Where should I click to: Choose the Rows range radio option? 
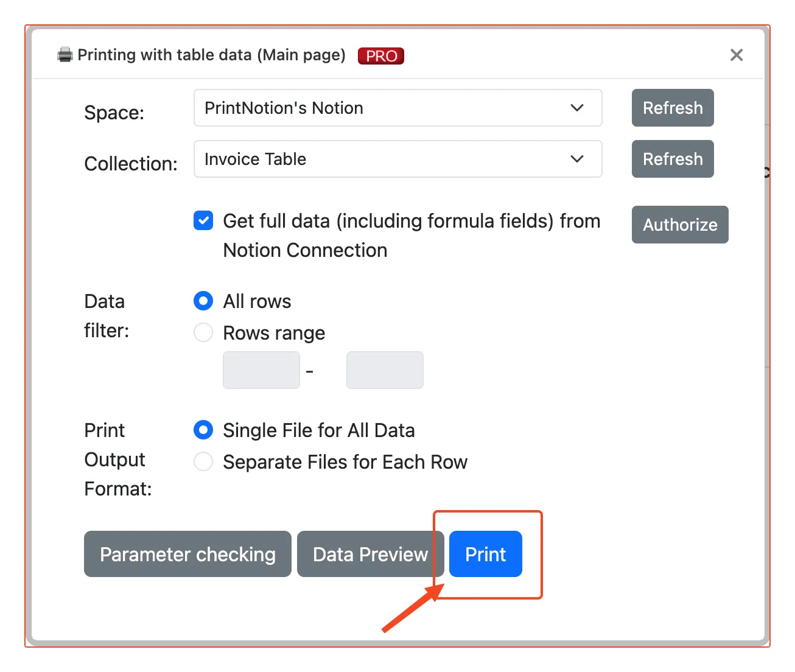click(x=203, y=333)
